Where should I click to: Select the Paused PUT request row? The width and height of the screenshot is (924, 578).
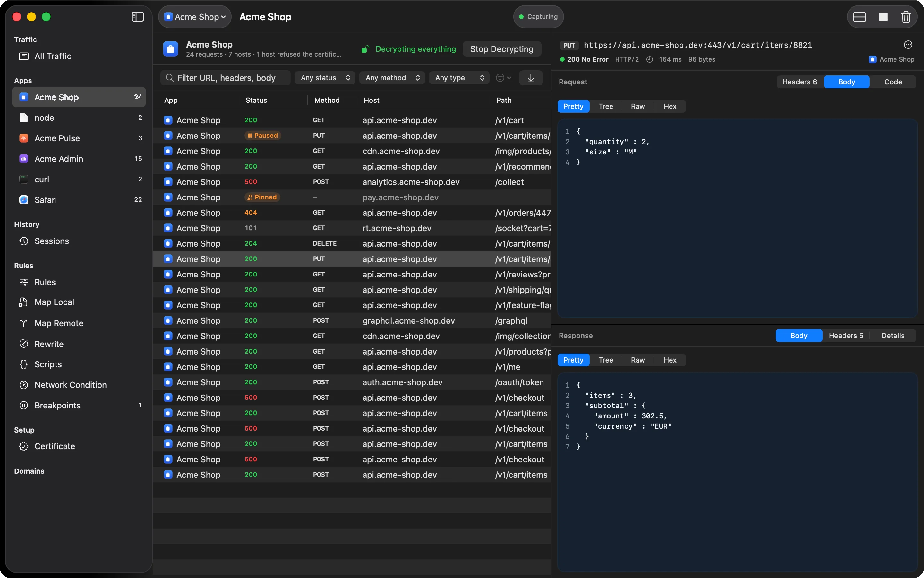352,136
